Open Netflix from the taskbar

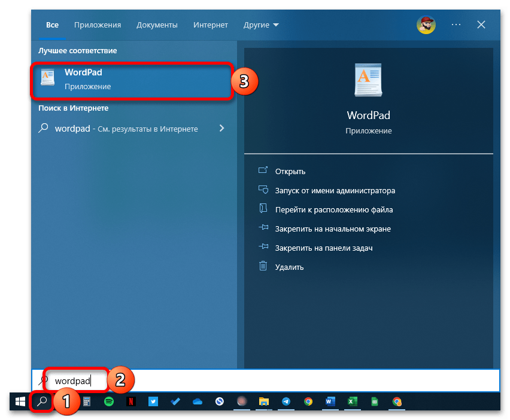coord(131,402)
